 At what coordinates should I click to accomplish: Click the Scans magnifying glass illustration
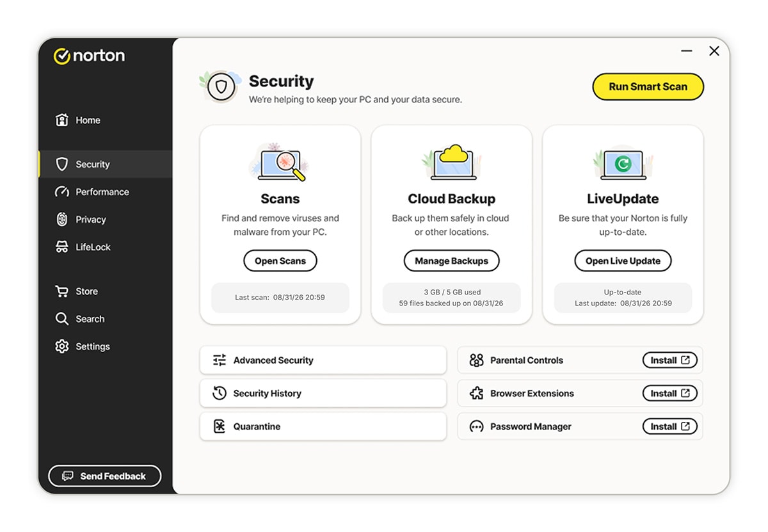pos(280,161)
